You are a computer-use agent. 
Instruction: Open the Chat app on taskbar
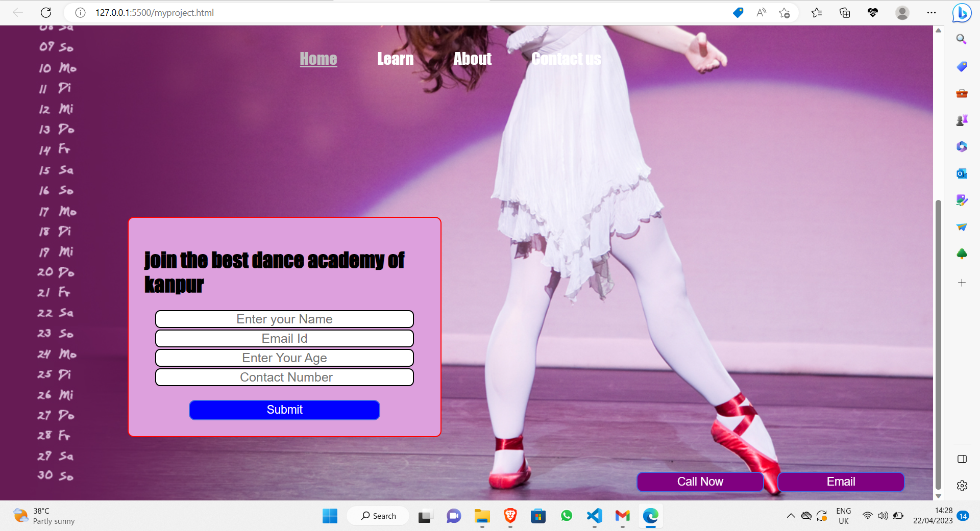pyautogui.click(x=453, y=516)
